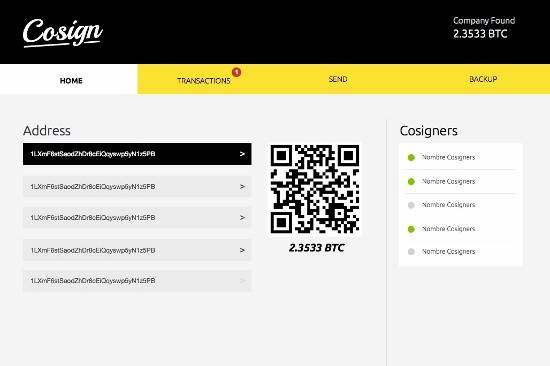This screenshot has width=550, height=366.
Task: Expand the faded arrow on the last address row
Action: (x=242, y=280)
